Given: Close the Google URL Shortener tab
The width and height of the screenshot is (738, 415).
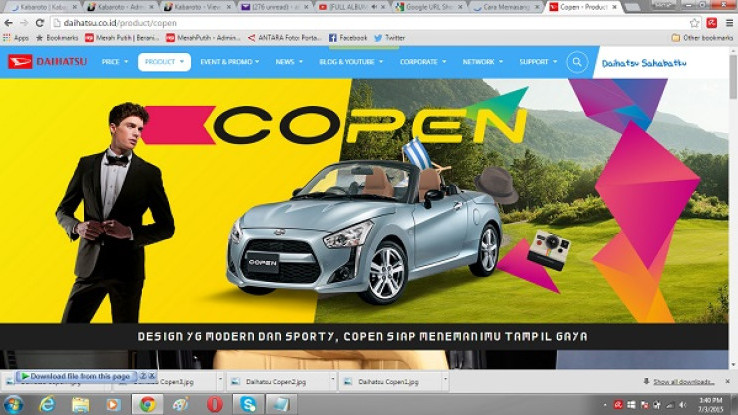Looking at the screenshot, I should pos(460,7).
